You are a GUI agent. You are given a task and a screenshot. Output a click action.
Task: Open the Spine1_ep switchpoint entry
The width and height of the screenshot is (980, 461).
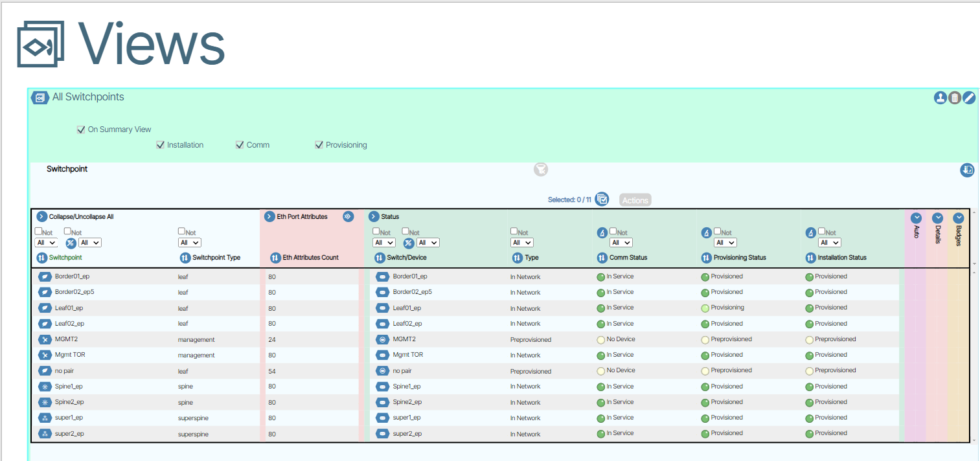tap(69, 387)
